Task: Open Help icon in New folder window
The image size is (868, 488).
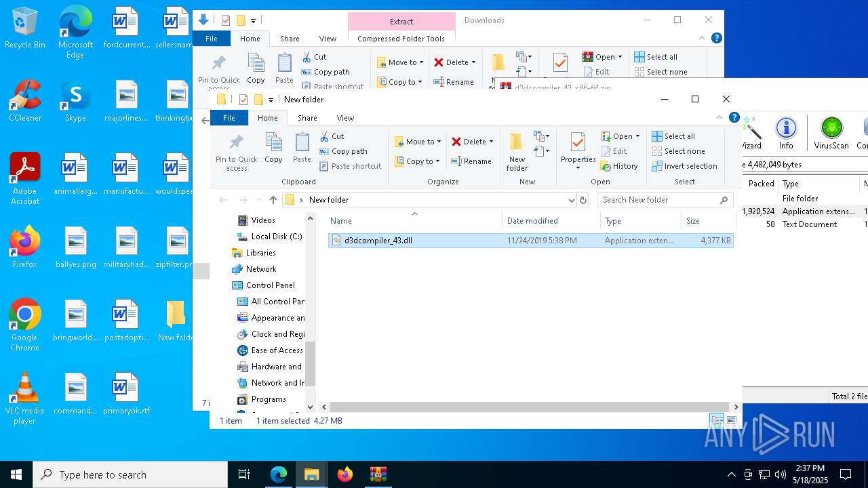Action: [734, 117]
